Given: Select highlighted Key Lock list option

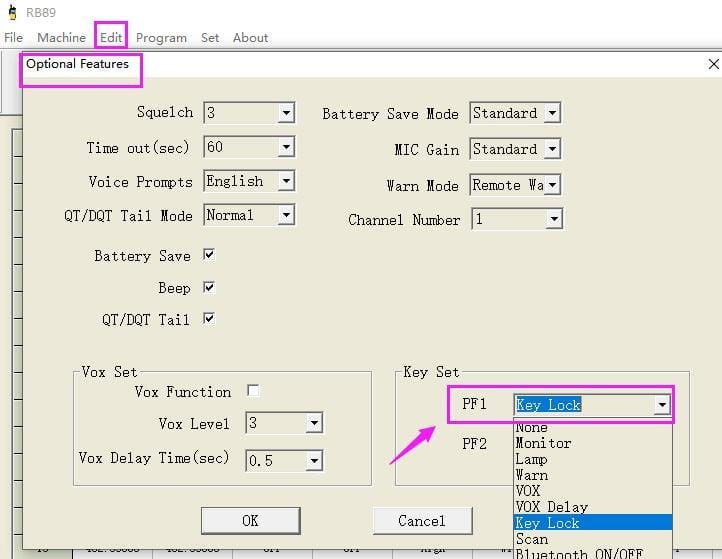Looking at the screenshot, I should point(593,523).
